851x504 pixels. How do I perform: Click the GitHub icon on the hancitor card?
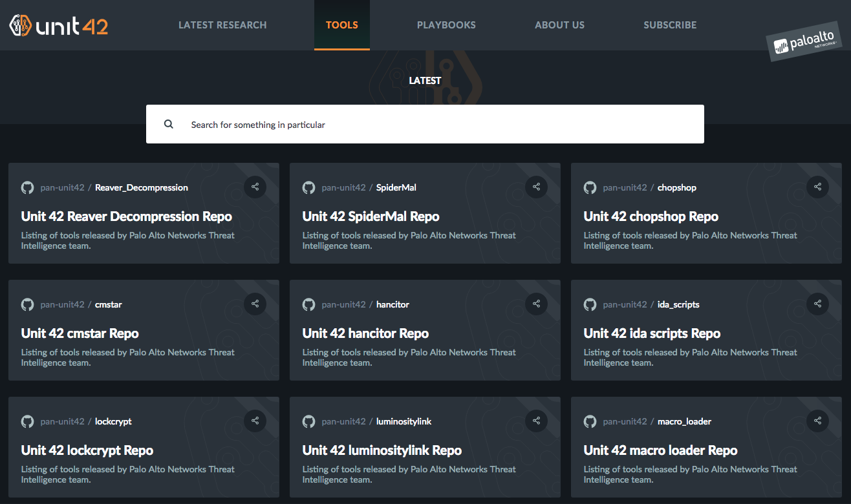pos(308,304)
